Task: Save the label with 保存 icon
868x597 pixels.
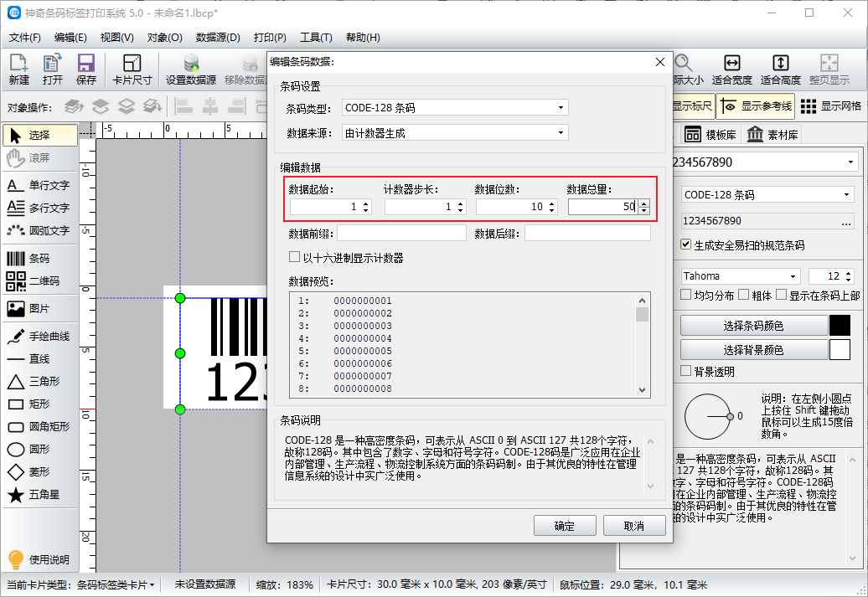Action: (85, 69)
